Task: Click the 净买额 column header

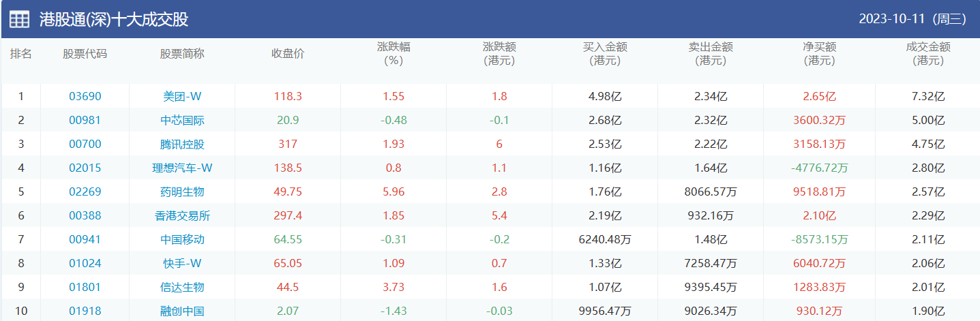Action: (819, 54)
